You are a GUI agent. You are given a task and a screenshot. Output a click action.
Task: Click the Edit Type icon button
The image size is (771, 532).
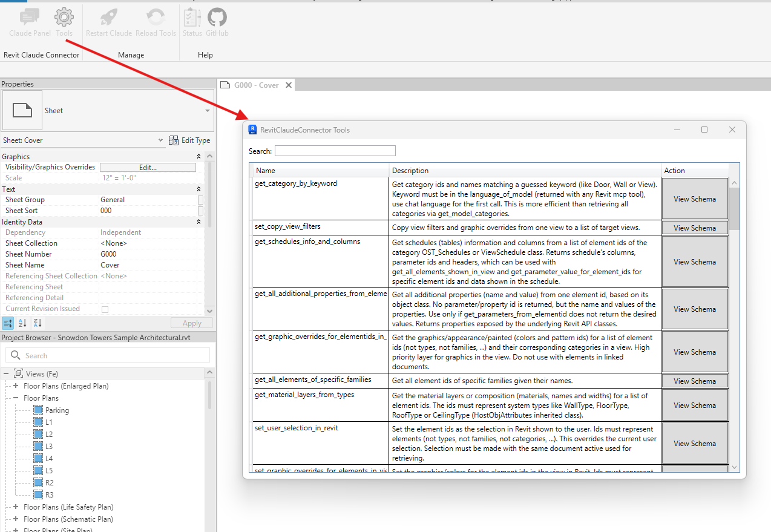coord(174,140)
